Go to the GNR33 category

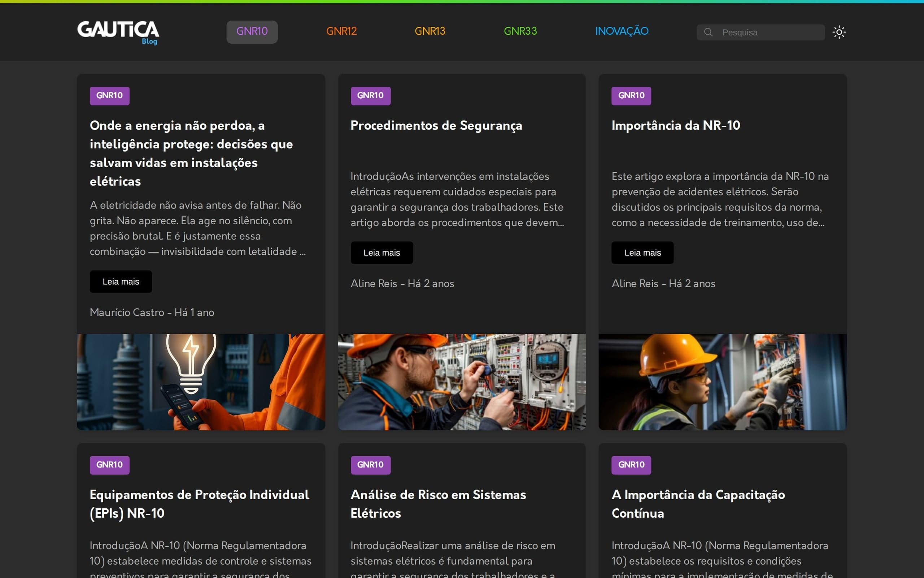pos(520,31)
